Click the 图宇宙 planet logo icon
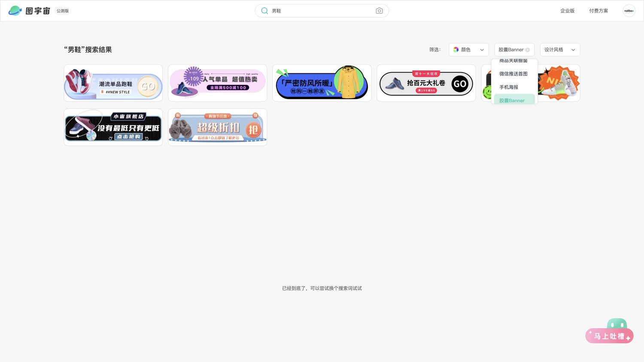644x362 pixels. click(x=15, y=11)
